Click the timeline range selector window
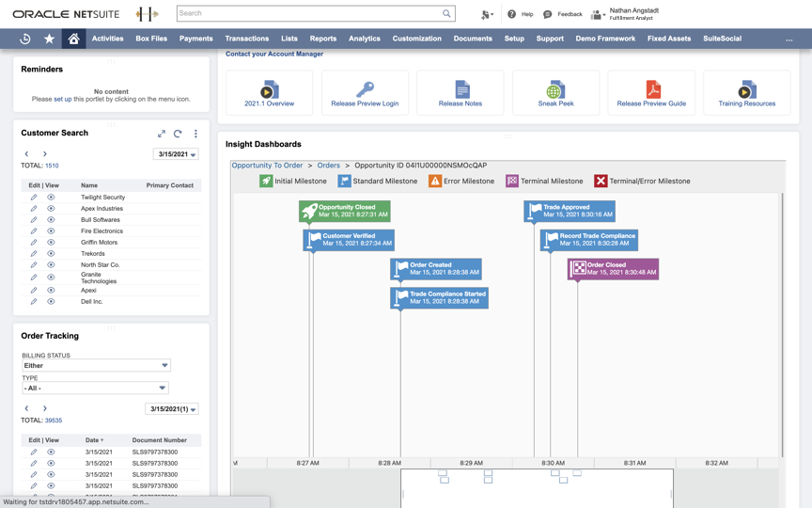The image size is (812, 508). [537, 488]
